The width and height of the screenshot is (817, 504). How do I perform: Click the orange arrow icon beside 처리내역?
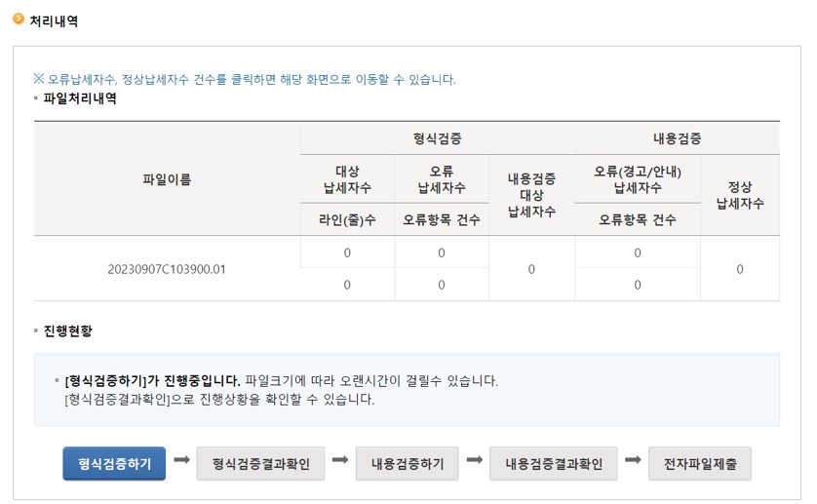coord(18,18)
